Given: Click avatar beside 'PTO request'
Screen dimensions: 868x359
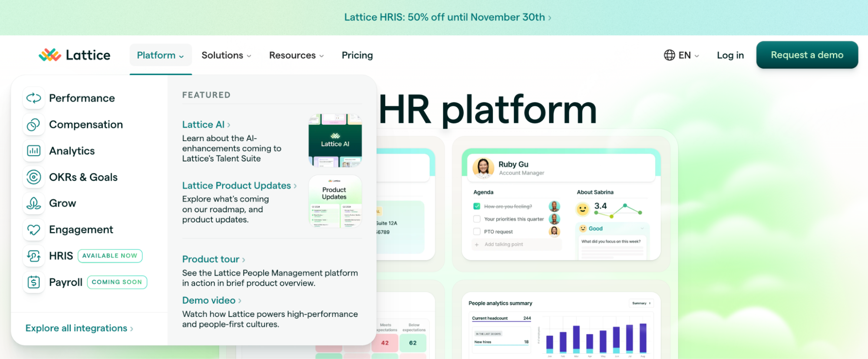Looking at the screenshot, I should click(x=554, y=231).
